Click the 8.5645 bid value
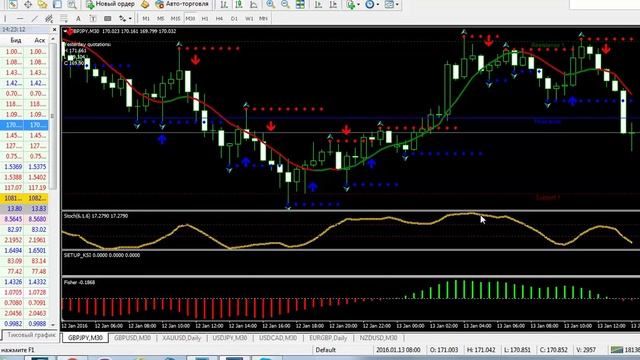 pyautogui.click(x=13, y=219)
